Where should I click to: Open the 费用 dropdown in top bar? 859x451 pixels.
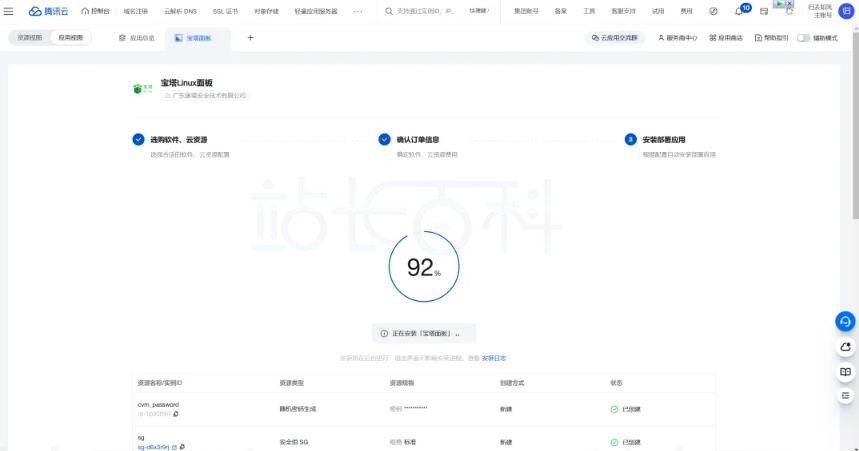[686, 11]
